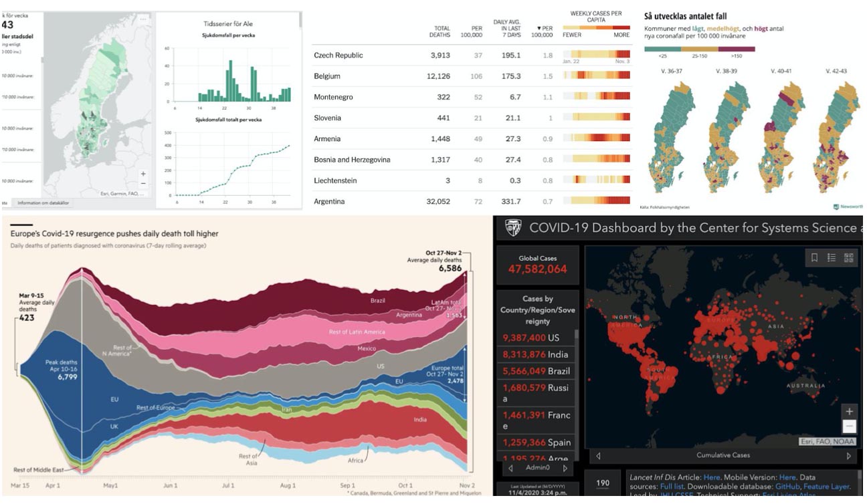Viewport: 867px width, 504px height.
Task: Click the Global Cases 47,582,064 figure
Action: 537,269
